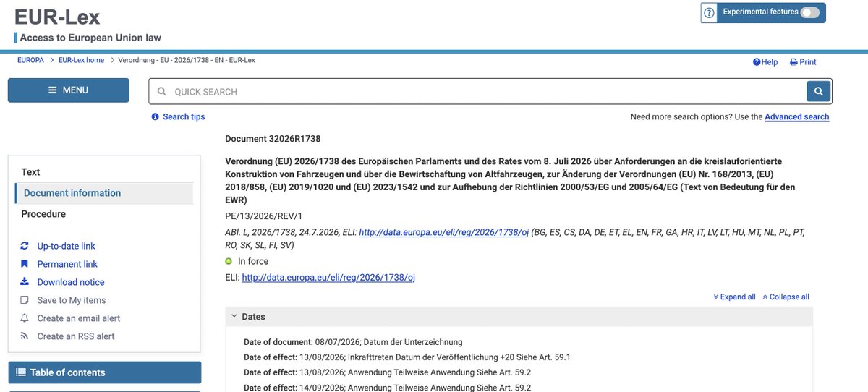The image size is (868, 392).
Task: Click the green In force status indicator
Action: click(229, 261)
